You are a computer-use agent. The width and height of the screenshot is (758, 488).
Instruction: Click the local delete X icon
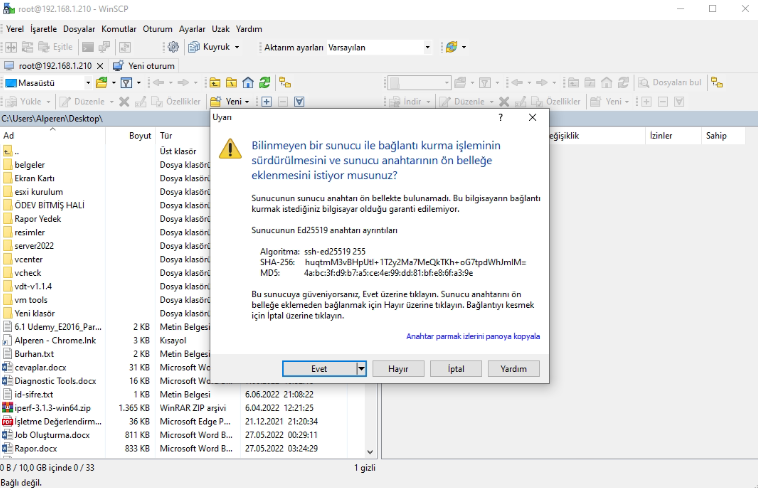(124, 102)
